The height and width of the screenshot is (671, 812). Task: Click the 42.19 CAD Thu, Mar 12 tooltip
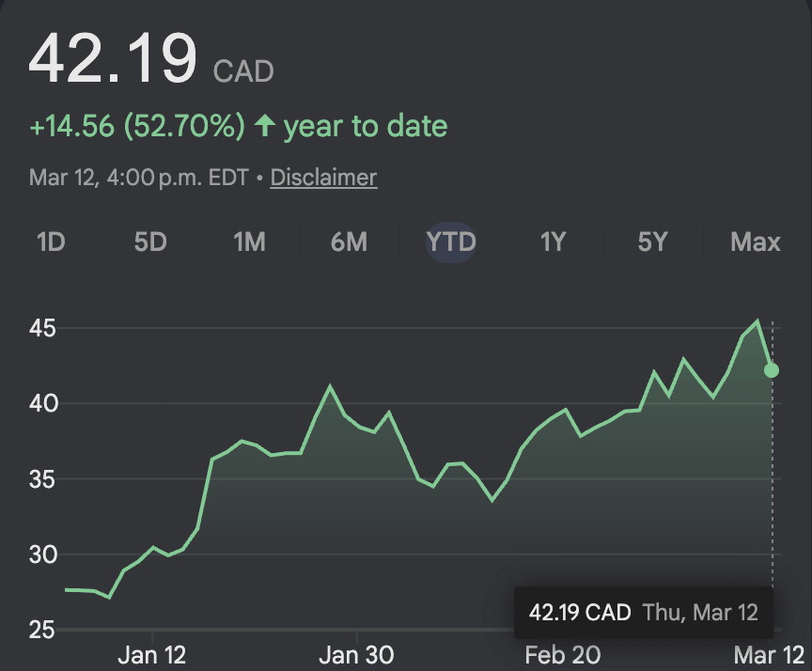pos(643,613)
